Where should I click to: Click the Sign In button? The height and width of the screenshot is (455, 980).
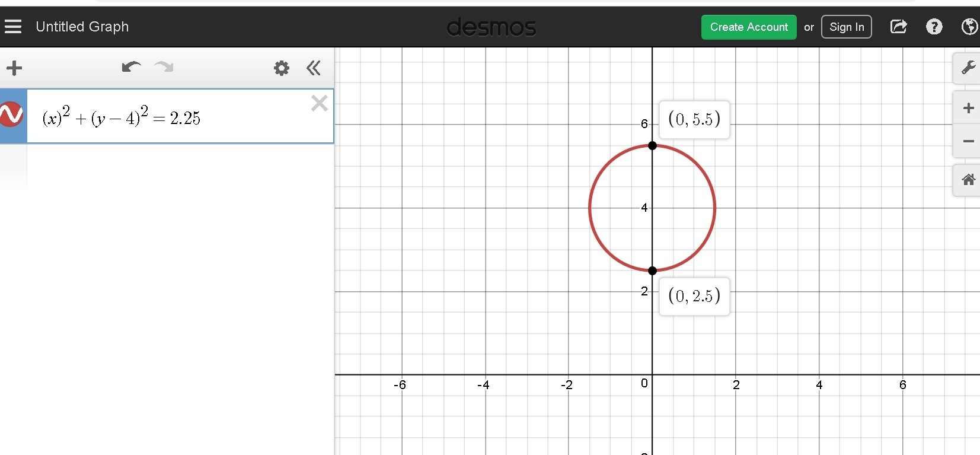coord(847,27)
